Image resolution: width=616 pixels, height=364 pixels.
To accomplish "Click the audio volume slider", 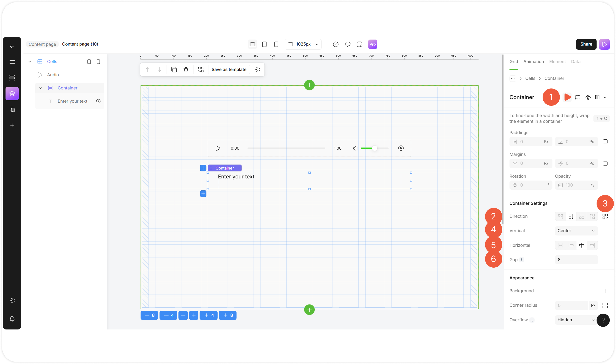I will click(374, 148).
